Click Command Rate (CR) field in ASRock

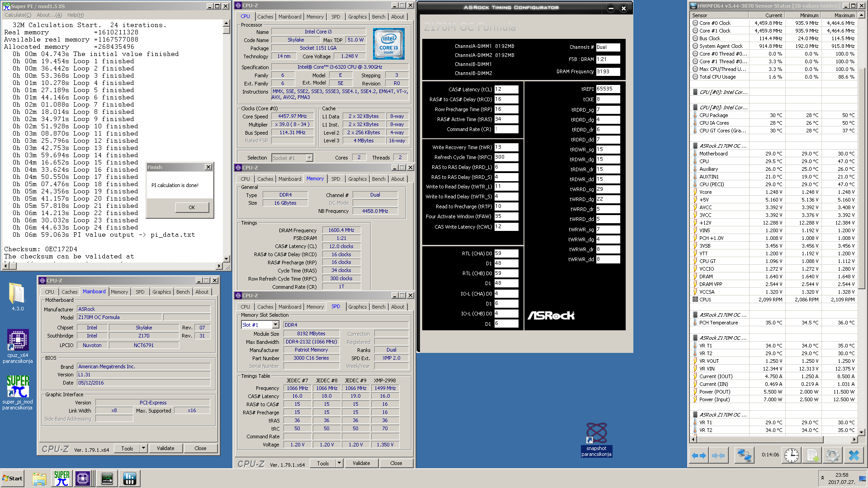coord(506,129)
